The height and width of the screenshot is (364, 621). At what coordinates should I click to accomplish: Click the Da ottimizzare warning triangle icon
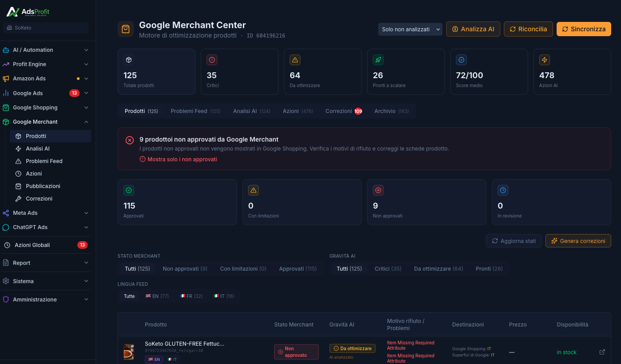coord(295,60)
